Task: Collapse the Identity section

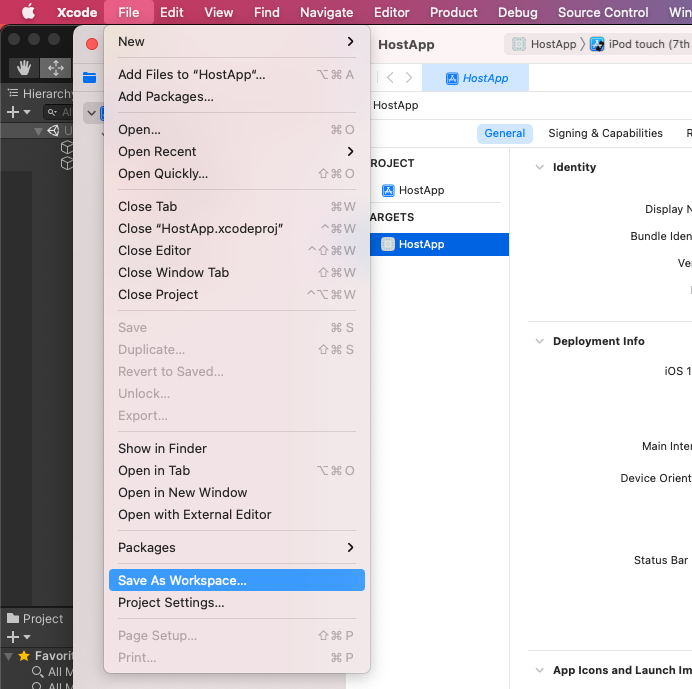Action: (540, 167)
